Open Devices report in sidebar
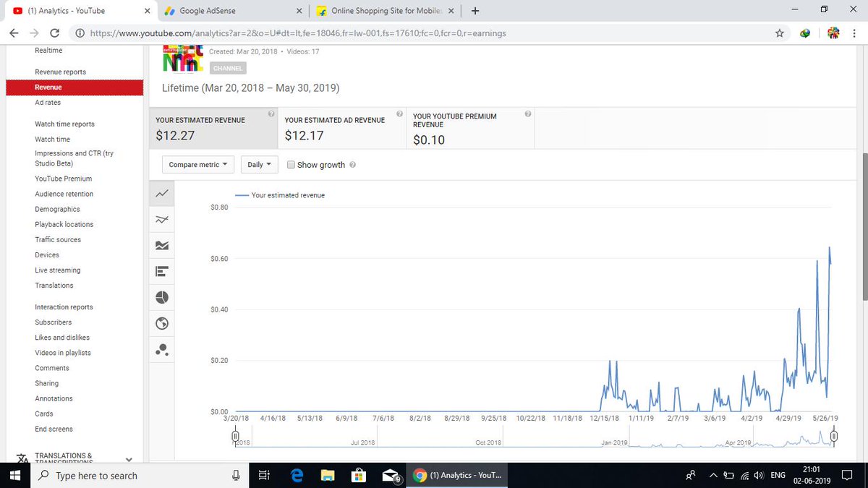868x488 pixels. (47, 254)
